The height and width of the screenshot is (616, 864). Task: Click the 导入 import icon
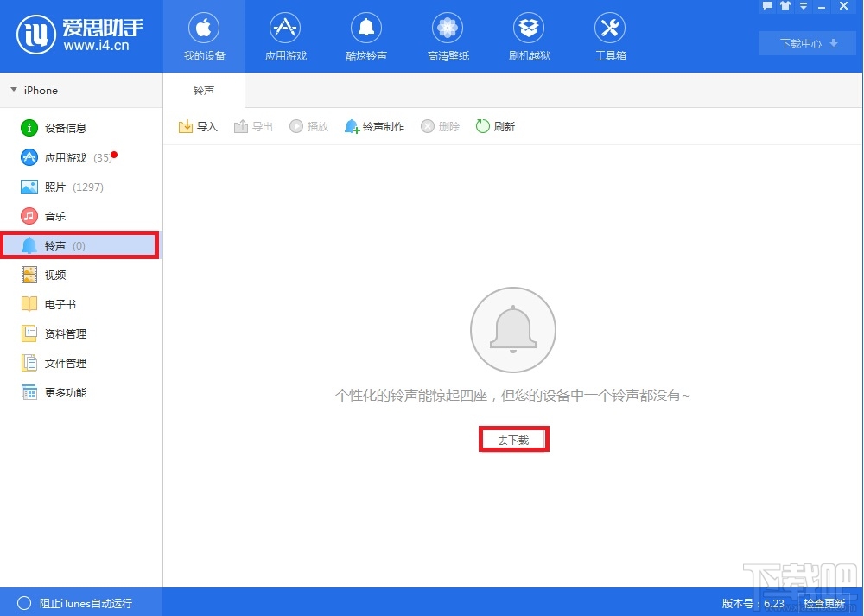197,126
